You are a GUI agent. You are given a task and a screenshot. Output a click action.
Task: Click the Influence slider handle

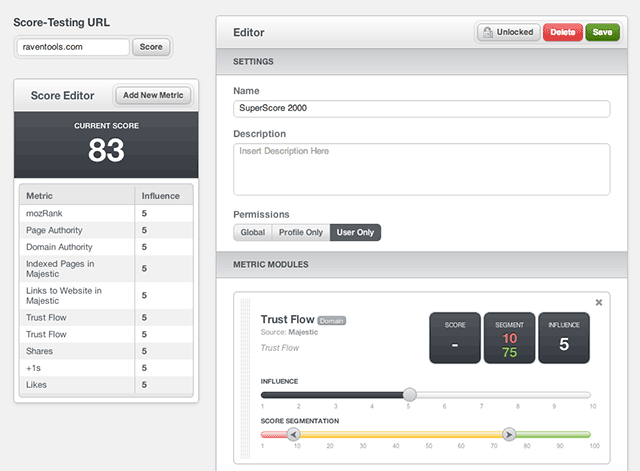click(409, 395)
